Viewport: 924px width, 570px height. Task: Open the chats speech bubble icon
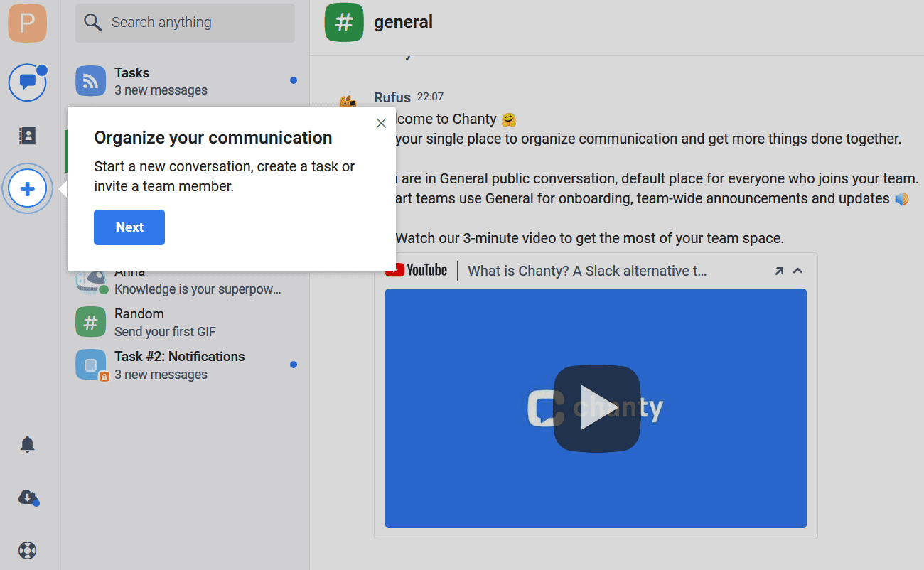pyautogui.click(x=27, y=82)
